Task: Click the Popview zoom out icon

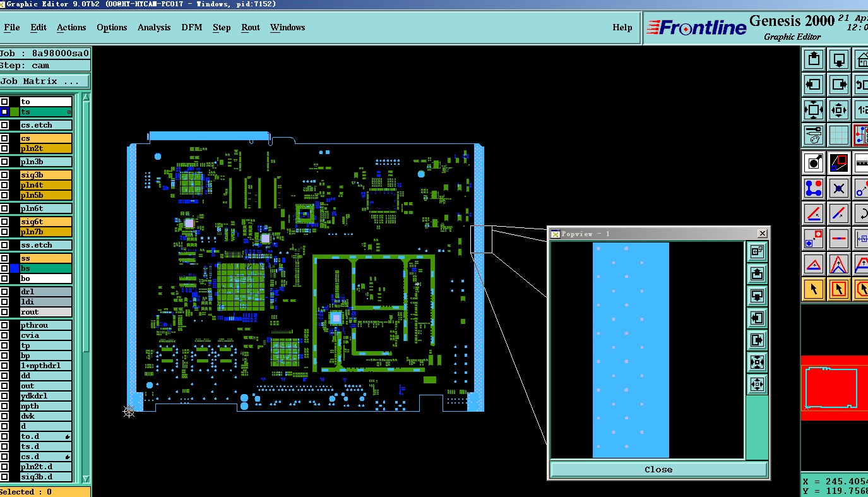Action: coord(757,383)
